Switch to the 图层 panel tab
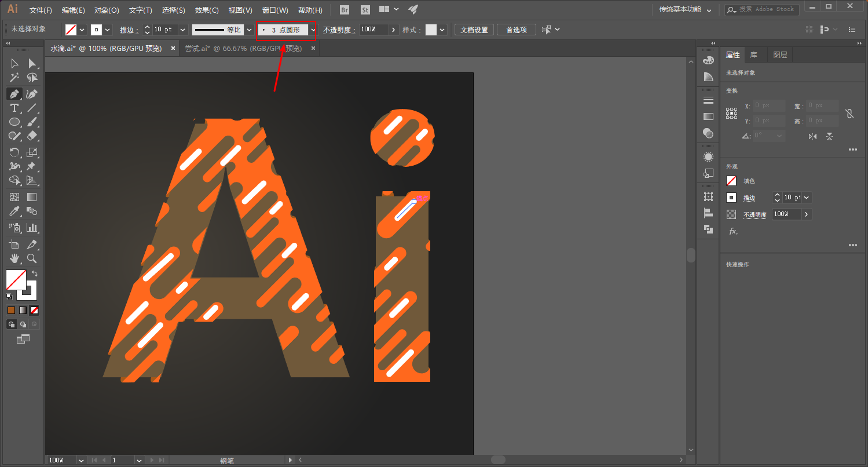The width and height of the screenshot is (868, 467). [x=780, y=55]
